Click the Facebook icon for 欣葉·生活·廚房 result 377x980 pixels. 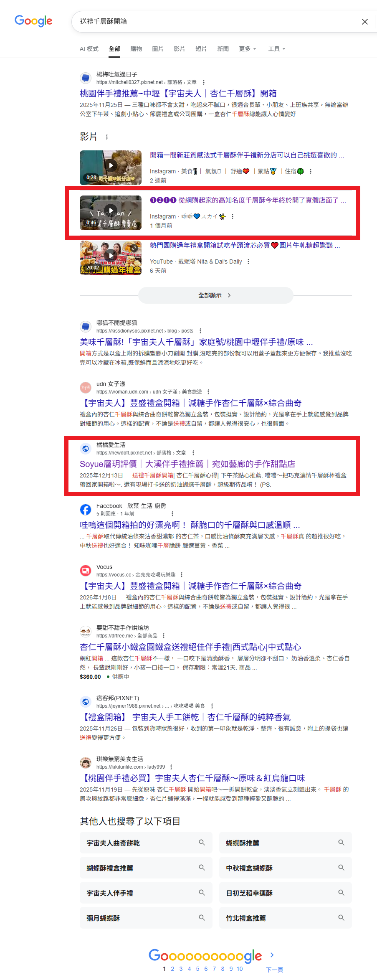[86, 510]
